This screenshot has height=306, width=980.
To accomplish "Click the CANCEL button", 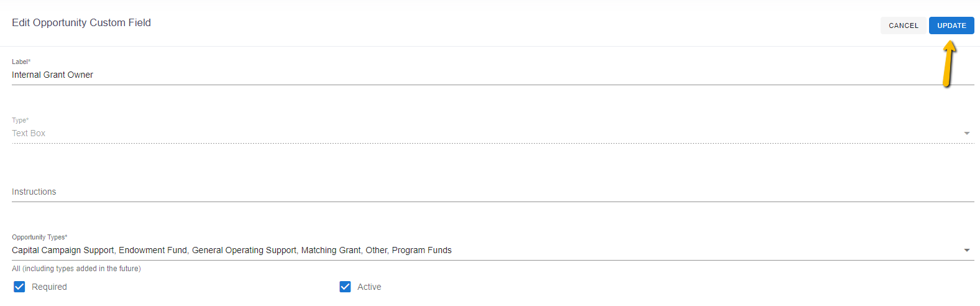I will 903,25.
